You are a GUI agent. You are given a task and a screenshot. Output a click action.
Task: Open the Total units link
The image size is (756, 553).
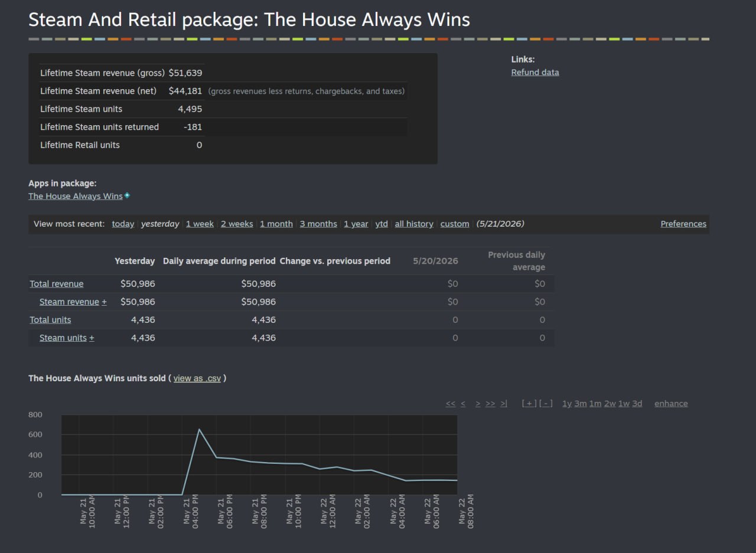coord(50,320)
